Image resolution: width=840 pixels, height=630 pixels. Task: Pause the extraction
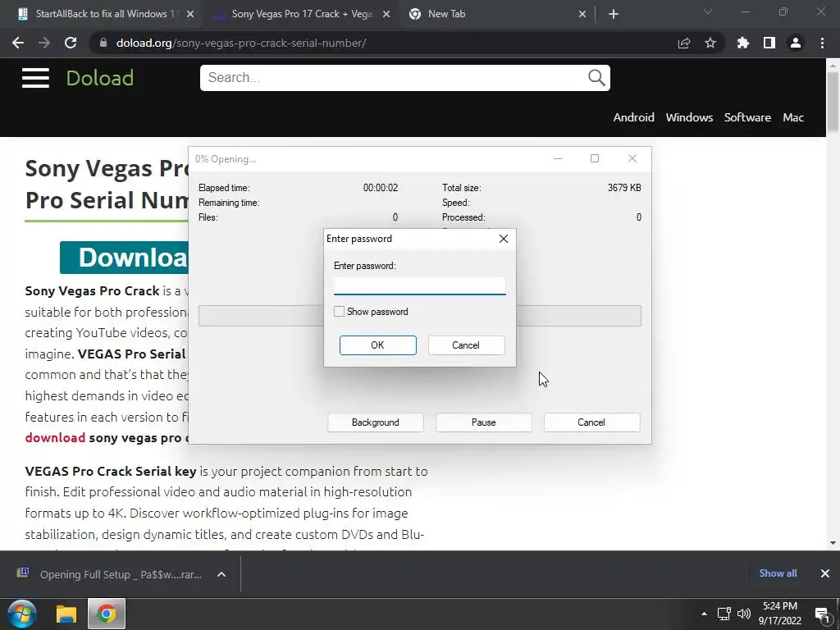tap(483, 422)
